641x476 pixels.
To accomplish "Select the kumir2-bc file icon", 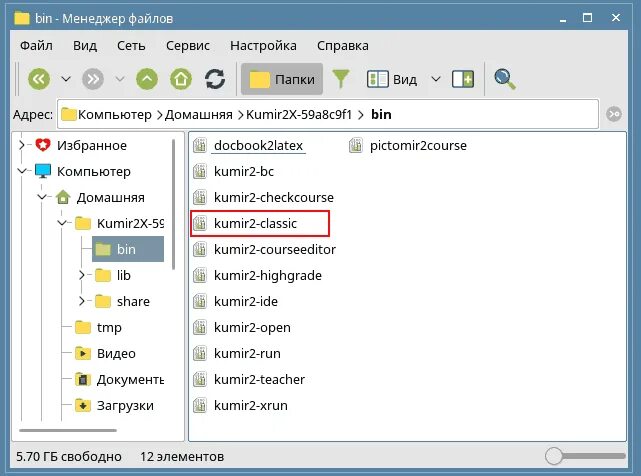I will pos(200,171).
